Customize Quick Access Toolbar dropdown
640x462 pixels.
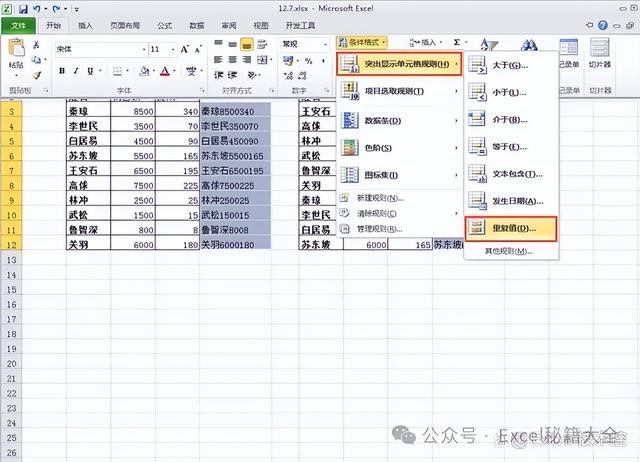[x=77, y=9]
